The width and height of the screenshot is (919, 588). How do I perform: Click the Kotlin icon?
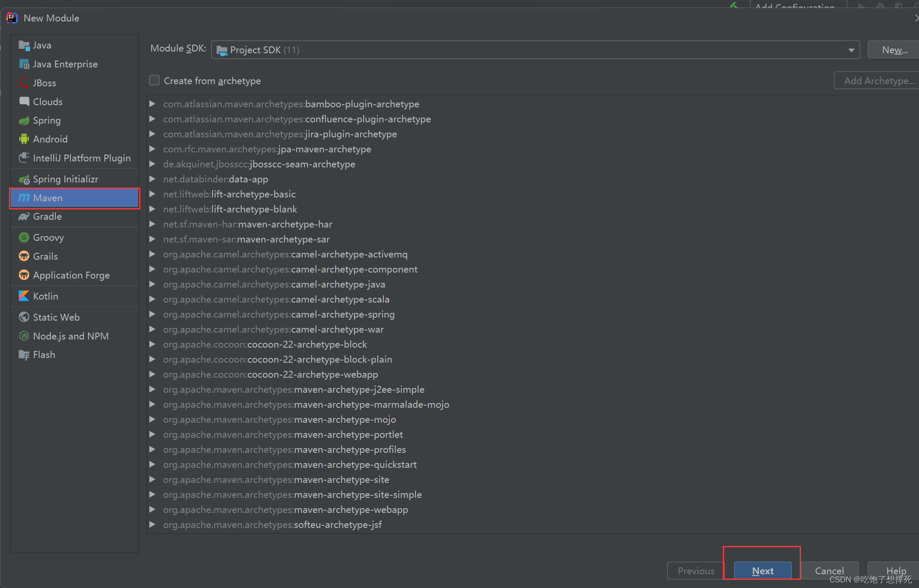(24, 296)
